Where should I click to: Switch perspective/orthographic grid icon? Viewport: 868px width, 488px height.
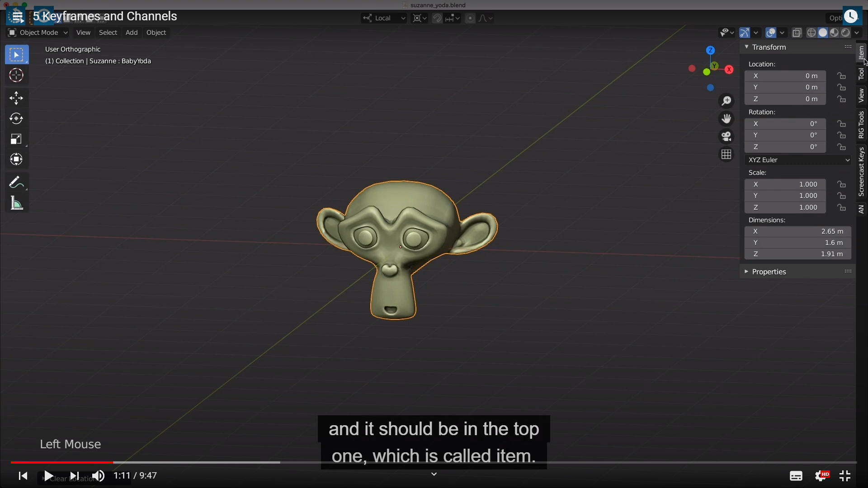coord(726,155)
